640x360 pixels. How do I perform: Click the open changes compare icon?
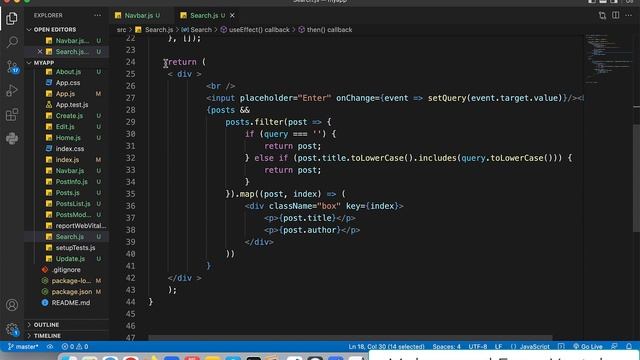point(602,16)
